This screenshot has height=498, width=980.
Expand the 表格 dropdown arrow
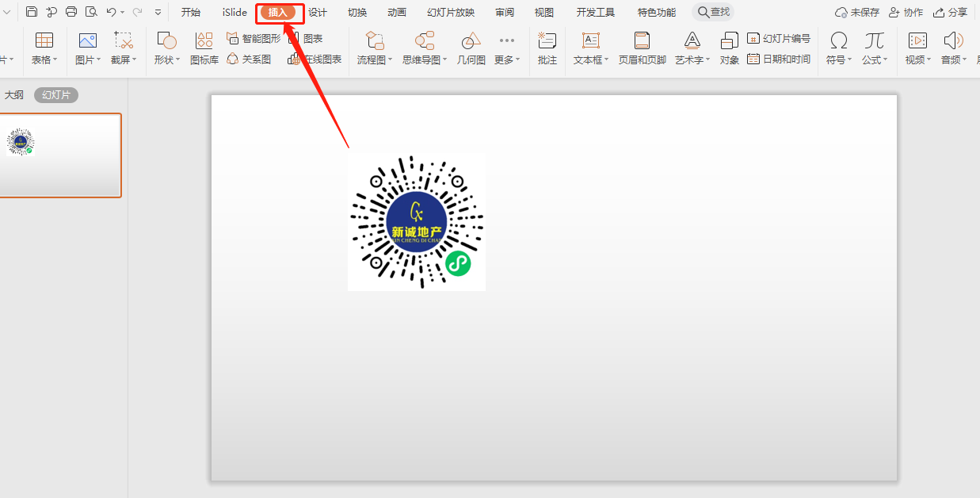[55, 60]
